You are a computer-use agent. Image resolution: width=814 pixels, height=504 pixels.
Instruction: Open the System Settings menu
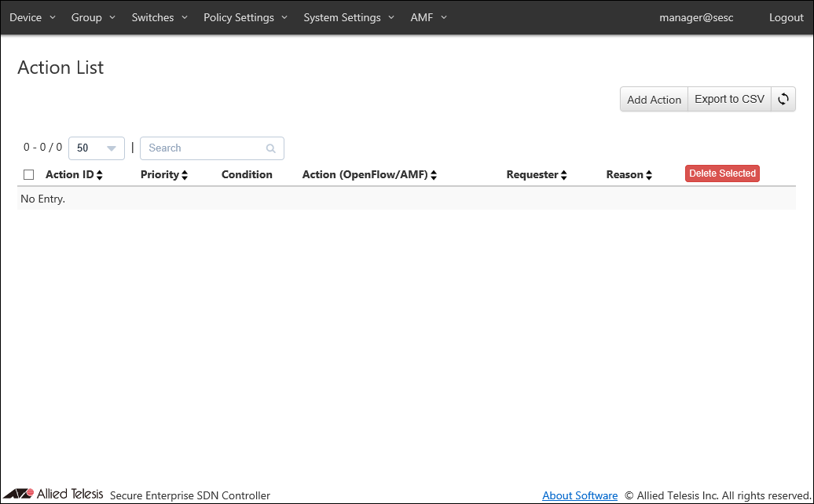pos(348,17)
